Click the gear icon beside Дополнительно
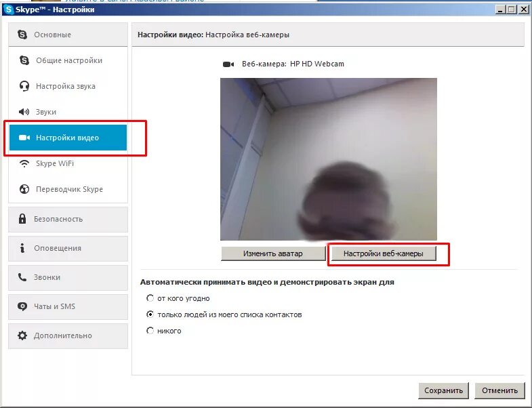This screenshot has height=408, width=532. [22, 335]
